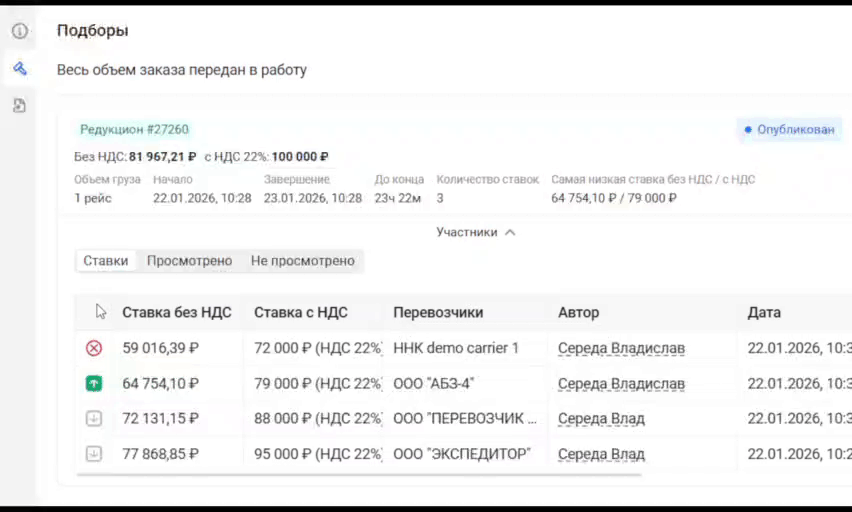Click gray down-arrow icon for 72 131,15 ₽ bid
The width and height of the screenshot is (852, 512).
[94, 418]
